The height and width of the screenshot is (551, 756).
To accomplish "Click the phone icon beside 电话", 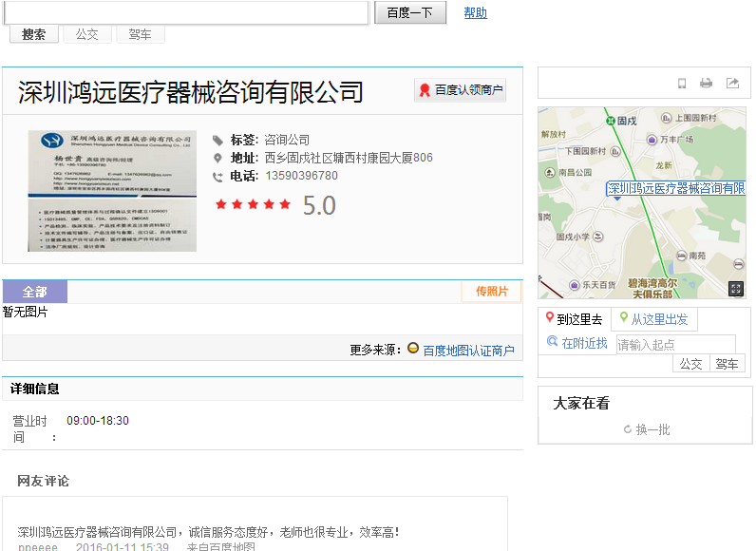I will pyautogui.click(x=217, y=177).
